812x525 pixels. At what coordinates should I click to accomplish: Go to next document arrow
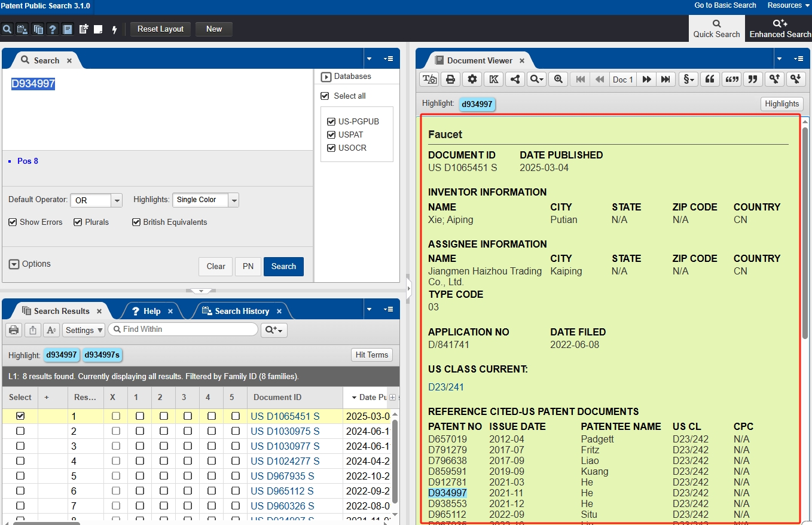646,80
